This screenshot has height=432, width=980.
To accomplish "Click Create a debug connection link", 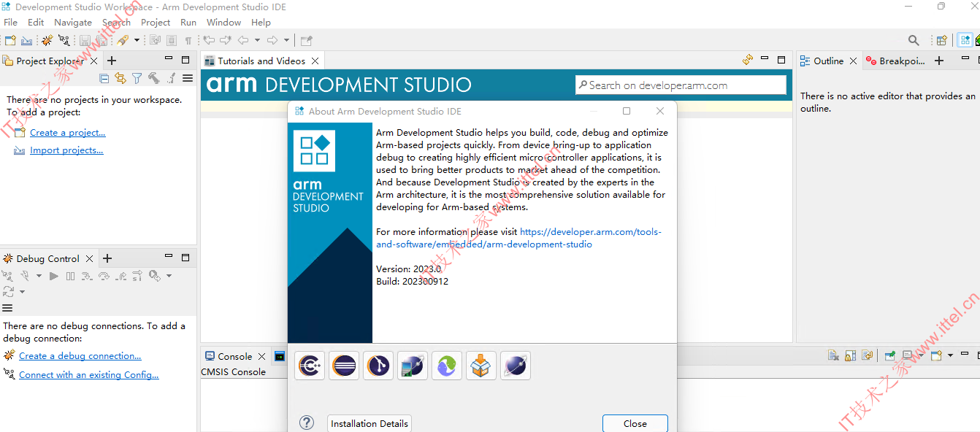I will [x=80, y=356].
